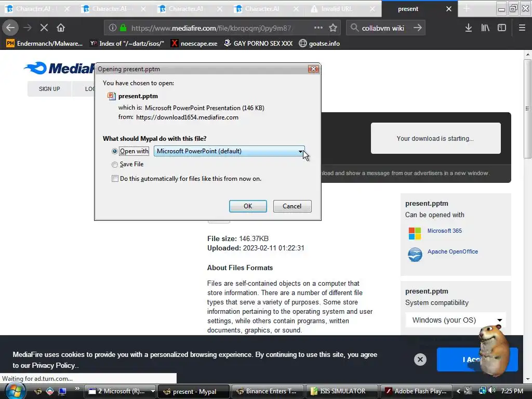Expand the Windows (your OS) dropdown

[456, 320]
